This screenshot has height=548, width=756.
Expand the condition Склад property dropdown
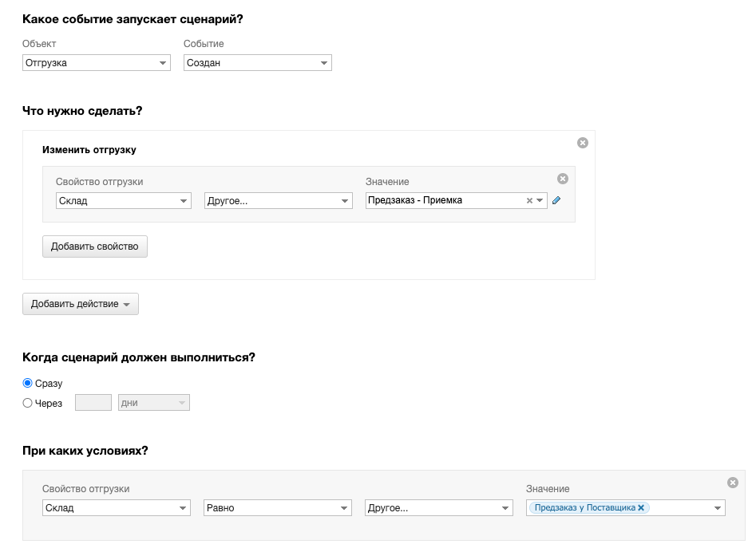tap(117, 508)
